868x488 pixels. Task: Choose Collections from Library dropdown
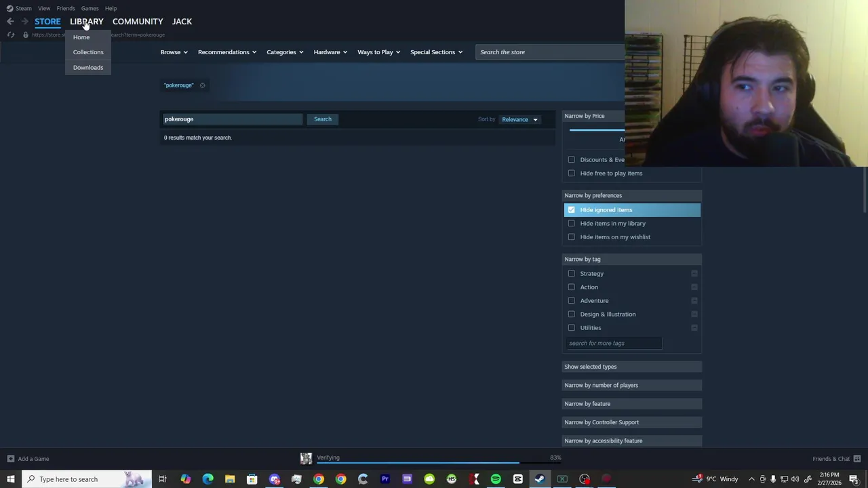click(88, 52)
